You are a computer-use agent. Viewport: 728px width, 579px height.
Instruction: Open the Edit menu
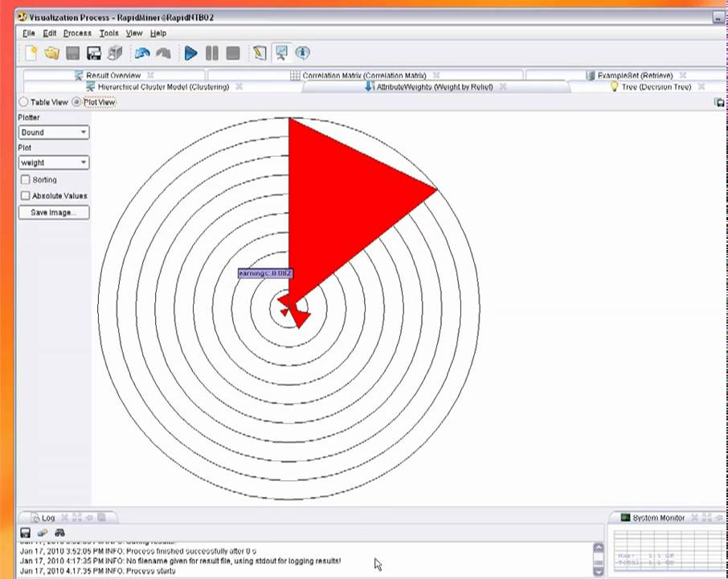pyautogui.click(x=49, y=34)
